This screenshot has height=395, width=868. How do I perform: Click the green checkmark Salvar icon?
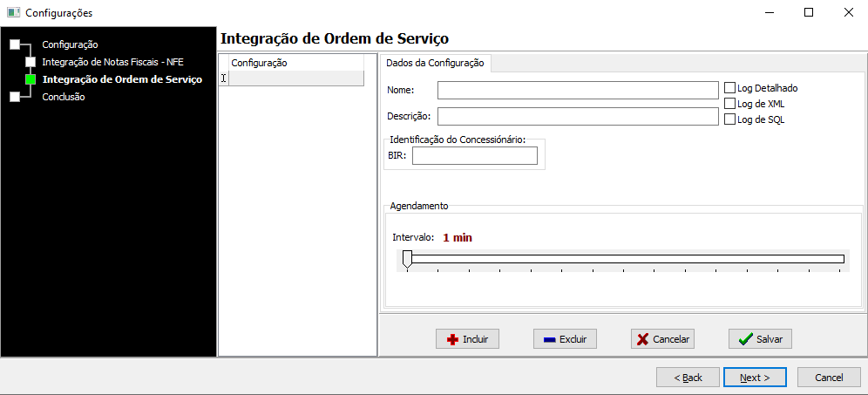(x=745, y=339)
